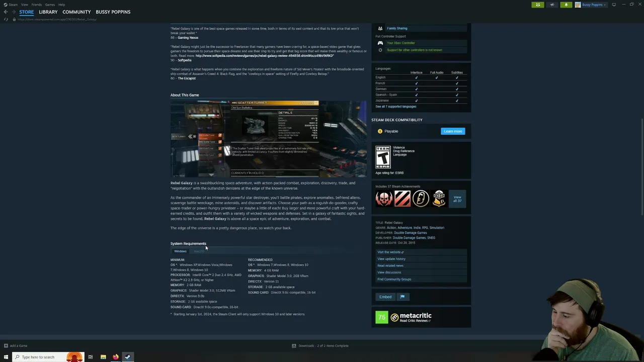
Task: Go back with the back arrow
Action: (6, 12)
